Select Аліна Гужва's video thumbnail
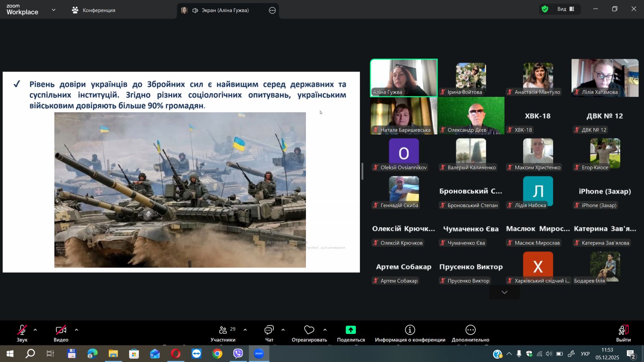The image size is (644, 362). click(x=404, y=78)
